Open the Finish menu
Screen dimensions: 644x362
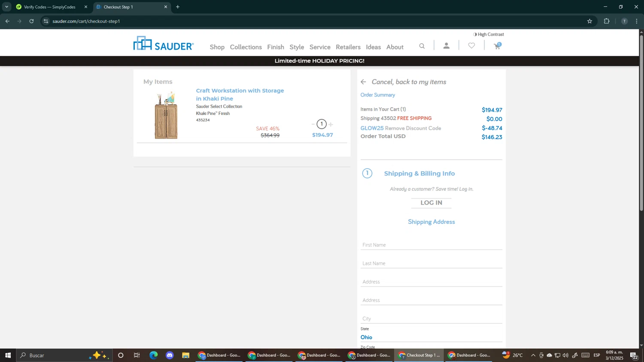pyautogui.click(x=276, y=47)
